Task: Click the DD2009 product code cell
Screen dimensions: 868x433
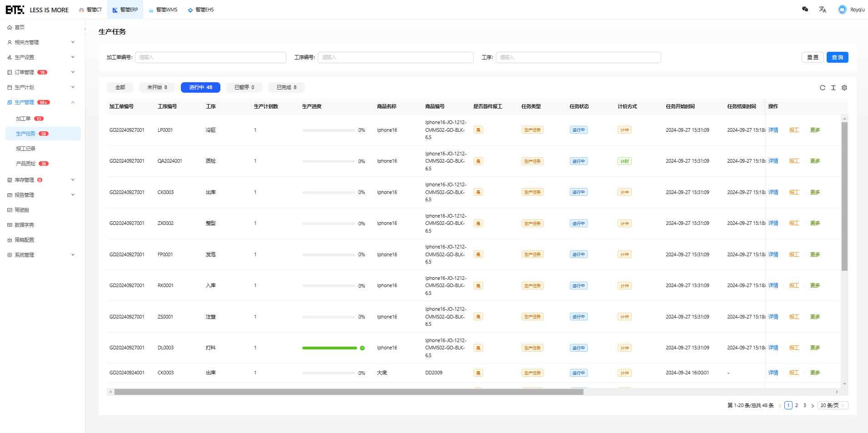Action: (434, 373)
